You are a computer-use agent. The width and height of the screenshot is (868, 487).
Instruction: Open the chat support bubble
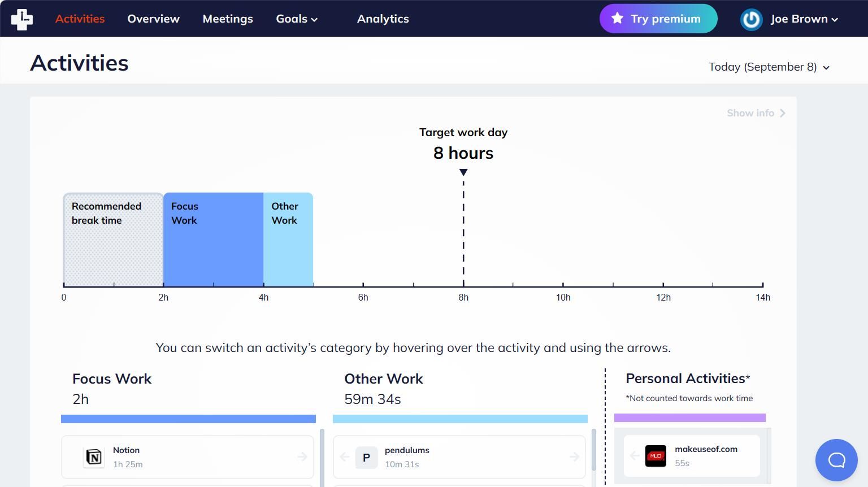[x=836, y=460]
